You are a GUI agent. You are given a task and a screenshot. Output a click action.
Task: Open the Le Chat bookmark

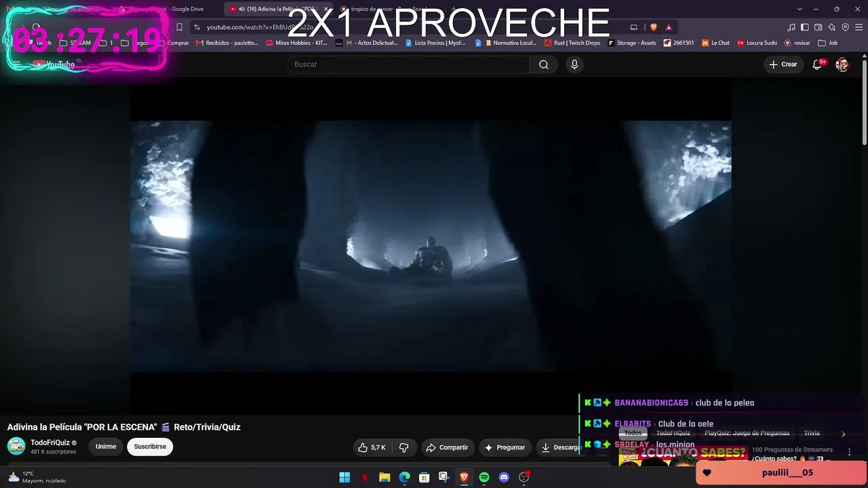pyautogui.click(x=715, y=43)
